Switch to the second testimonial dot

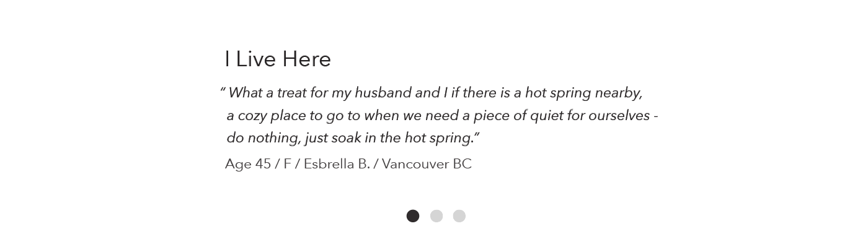click(436, 215)
